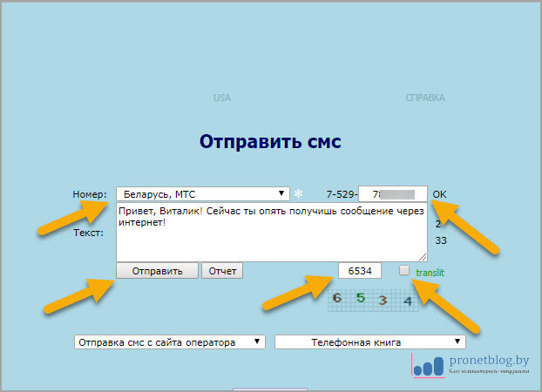Click the OK label next to number

coord(439,194)
